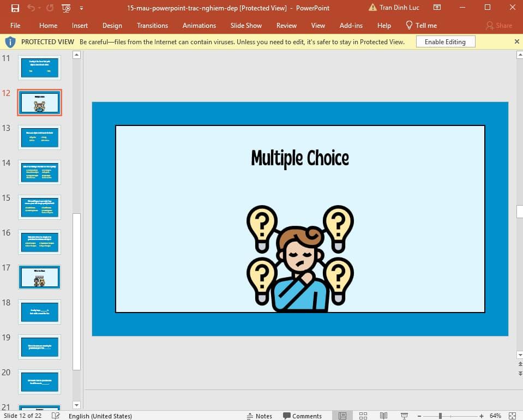Open Customize Quick Access Toolbar dropdown
Viewport: 523px width, 420px height.
click(82, 8)
